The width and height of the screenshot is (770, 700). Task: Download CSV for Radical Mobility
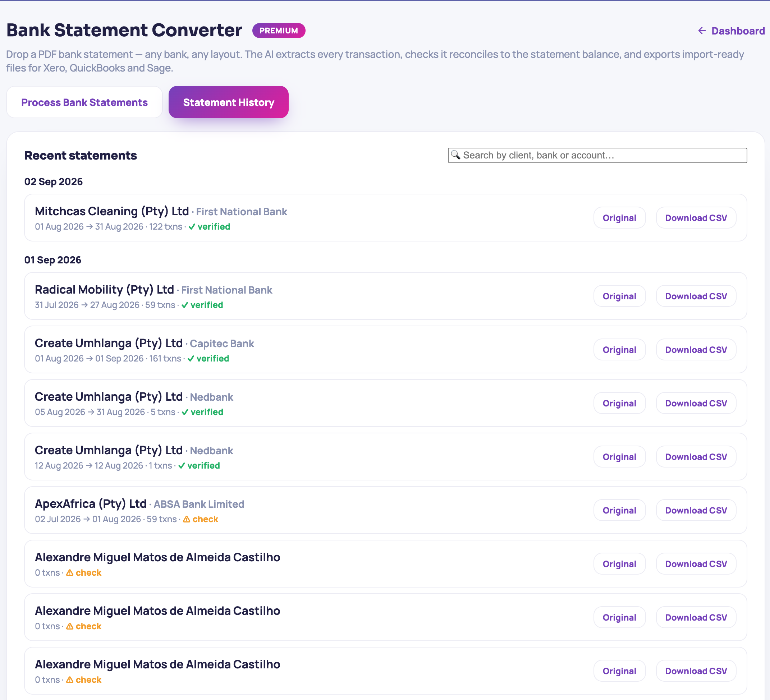[x=696, y=296]
